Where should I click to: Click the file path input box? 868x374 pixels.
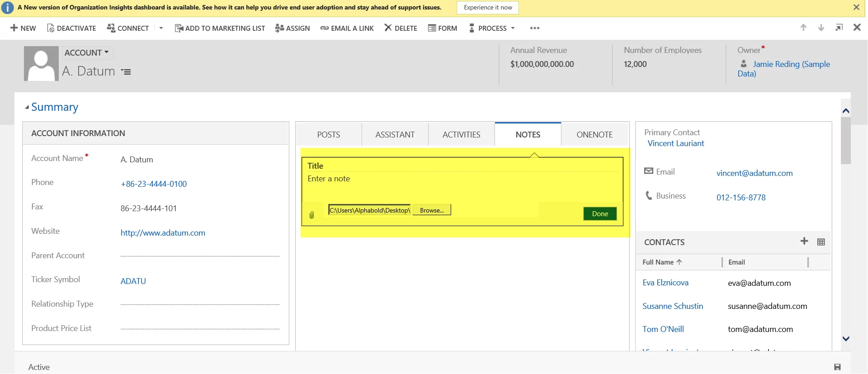370,210
